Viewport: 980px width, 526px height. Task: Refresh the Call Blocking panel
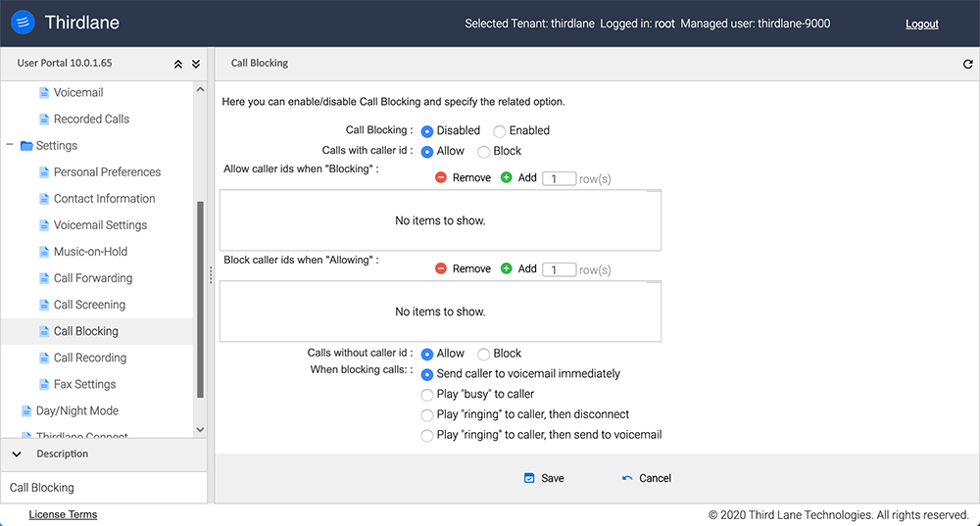(x=968, y=64)
